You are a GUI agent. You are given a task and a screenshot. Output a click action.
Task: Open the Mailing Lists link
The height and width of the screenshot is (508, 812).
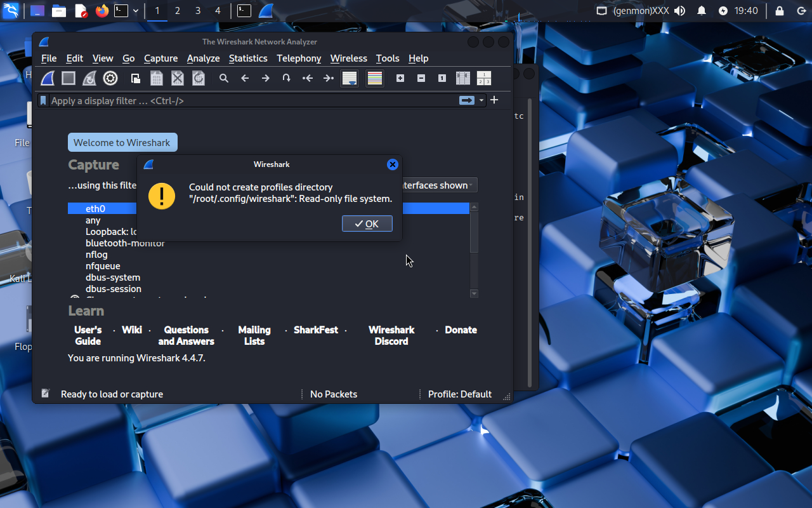(254, 335)
